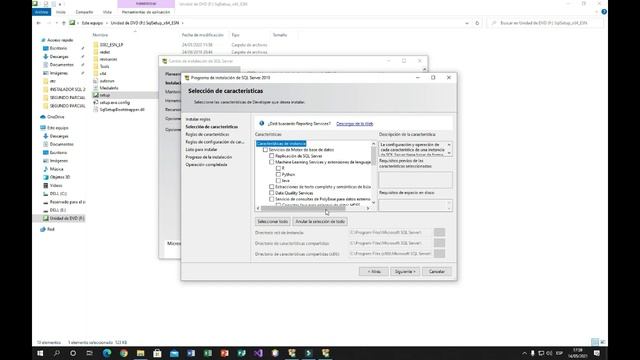The image size is (640, 360).
Task: Select Progreso de la instalación step
Action: [x=209, y=157]
